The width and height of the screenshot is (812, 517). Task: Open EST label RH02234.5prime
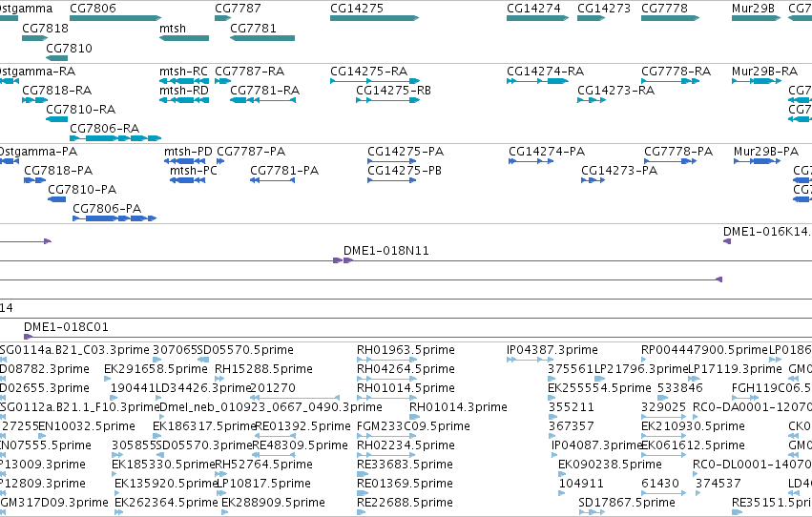(x=406, y=445)
